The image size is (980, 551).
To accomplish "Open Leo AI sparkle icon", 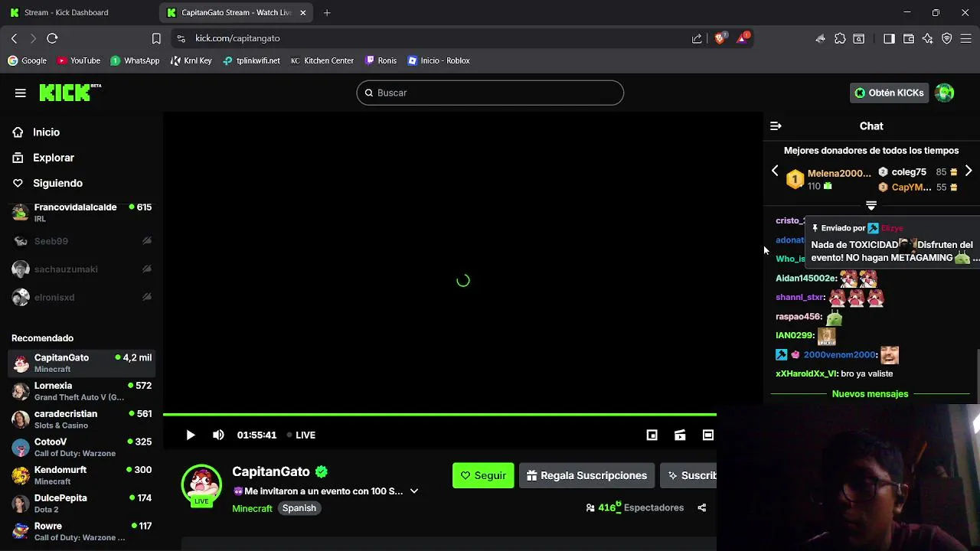I will coord(928,38).
